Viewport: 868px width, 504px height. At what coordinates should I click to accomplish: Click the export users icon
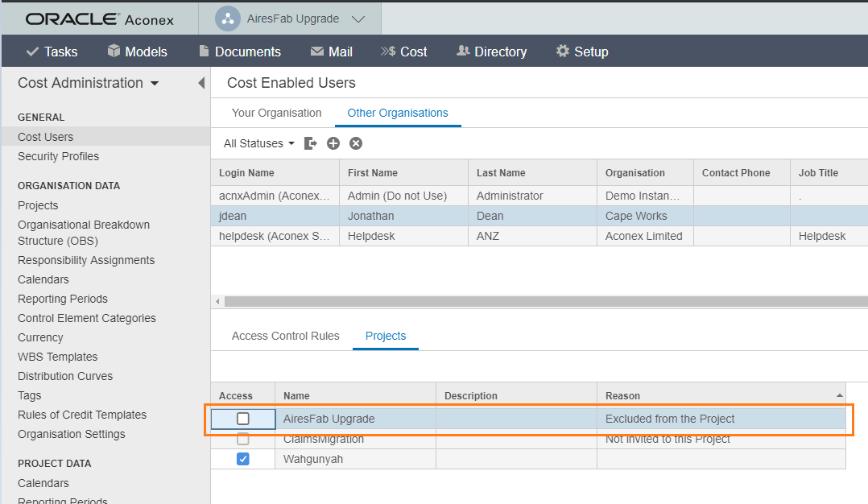point(311,143)
